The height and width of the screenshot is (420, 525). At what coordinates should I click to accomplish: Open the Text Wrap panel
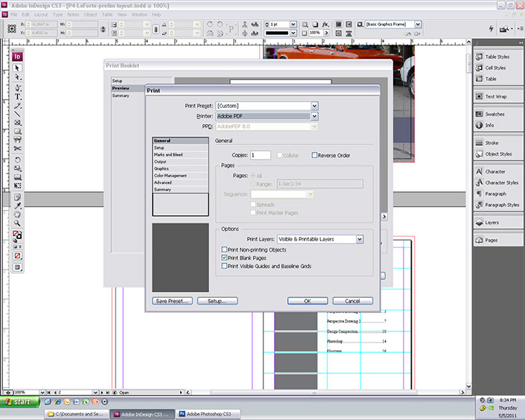pos(497,97)
